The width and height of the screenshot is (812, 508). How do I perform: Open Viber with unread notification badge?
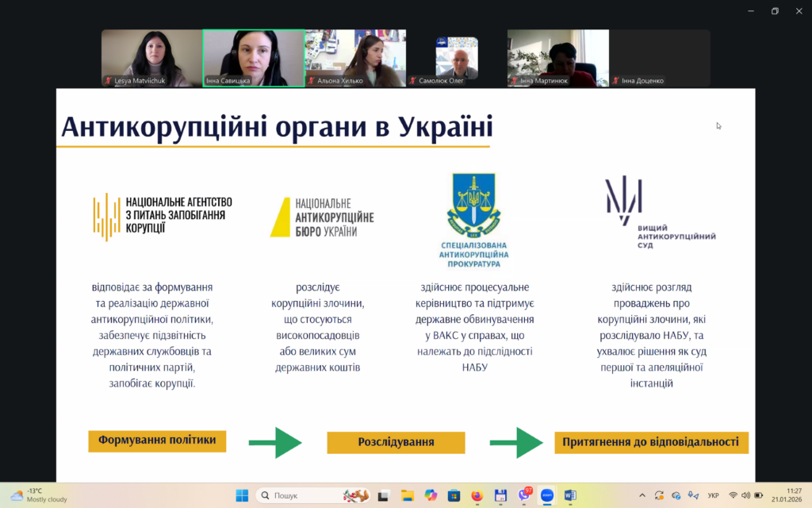tap(523, 495)
